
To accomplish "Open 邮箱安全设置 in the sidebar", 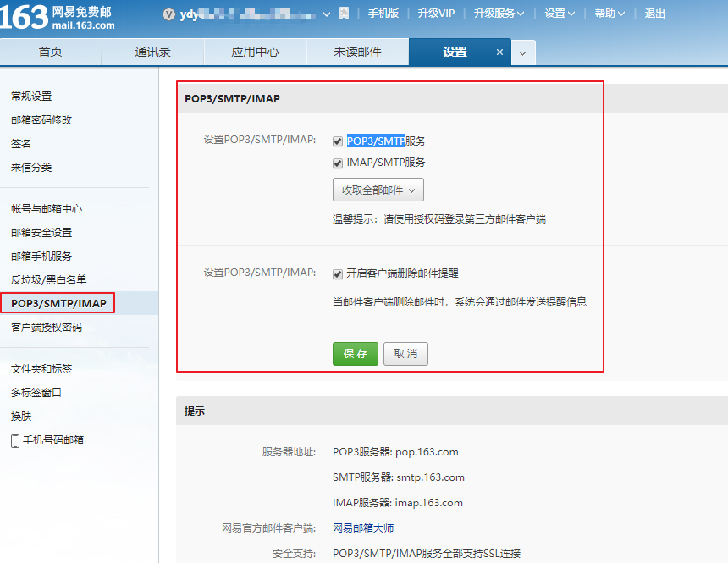I will pos(41,233).
